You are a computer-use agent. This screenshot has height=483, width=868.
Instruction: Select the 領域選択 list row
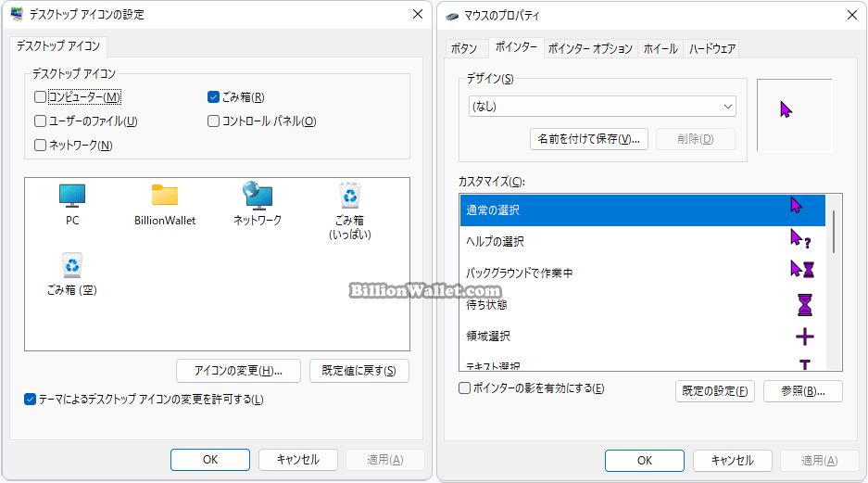643,337
